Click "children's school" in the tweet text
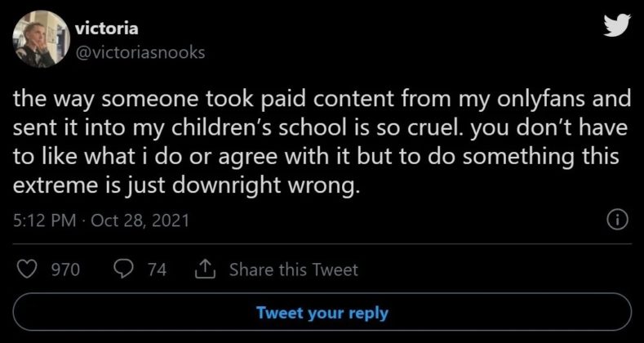The image size is (644, 343). coord(302,130)
